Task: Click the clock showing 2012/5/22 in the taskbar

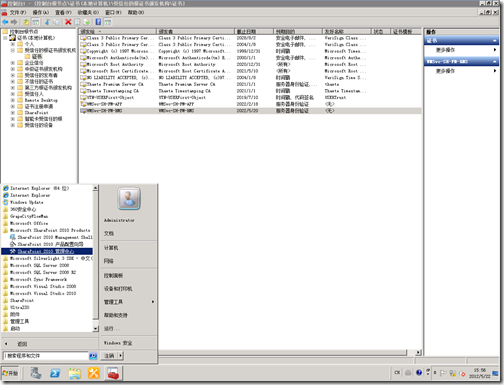Action: pos(479,373)
